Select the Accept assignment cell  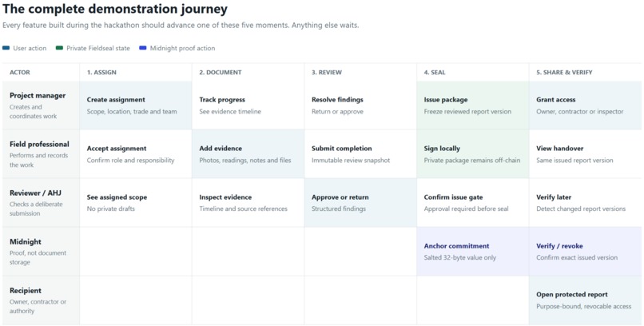coord(136,154)
